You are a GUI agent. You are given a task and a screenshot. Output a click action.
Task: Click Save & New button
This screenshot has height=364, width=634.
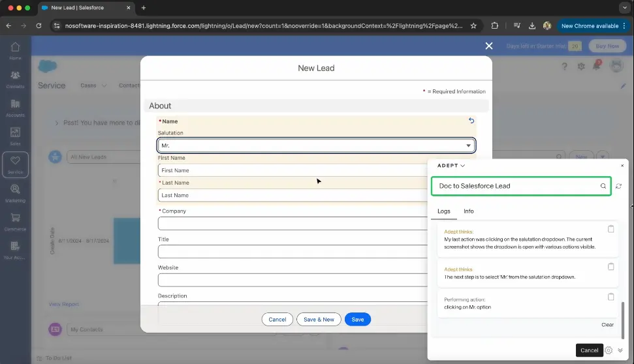coord(319,320)
